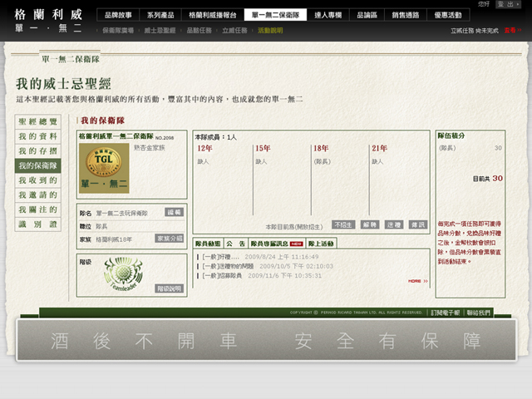532x399 pixels.
Task: Click the 聯絡我們 footer link
Action: 479,313
